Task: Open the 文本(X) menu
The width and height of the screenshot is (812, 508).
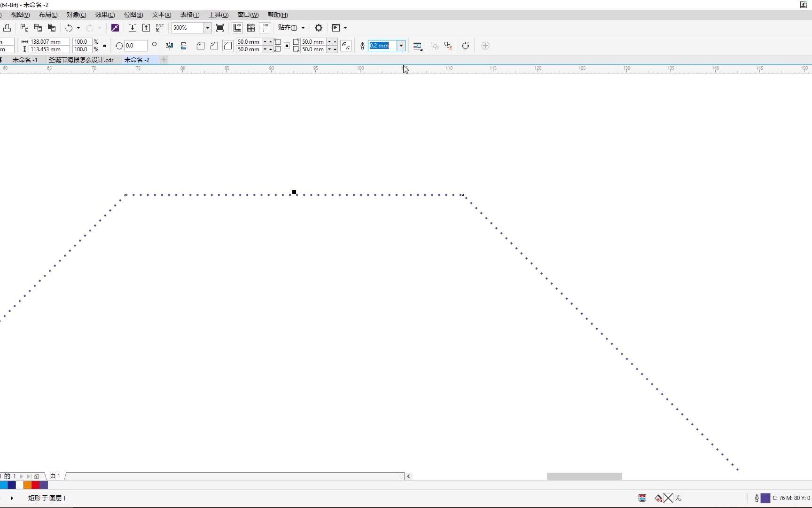Action: click(x=162, y=15)
